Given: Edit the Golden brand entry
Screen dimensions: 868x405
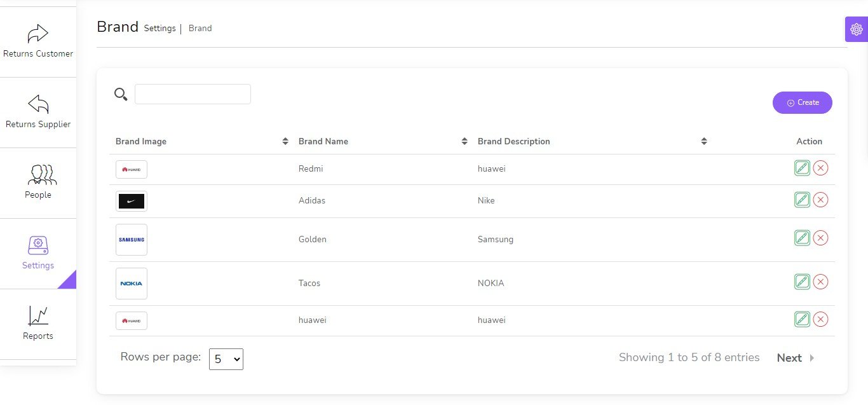Looking at the screenshot, I should pyautogui.click(x=802, y=238).
